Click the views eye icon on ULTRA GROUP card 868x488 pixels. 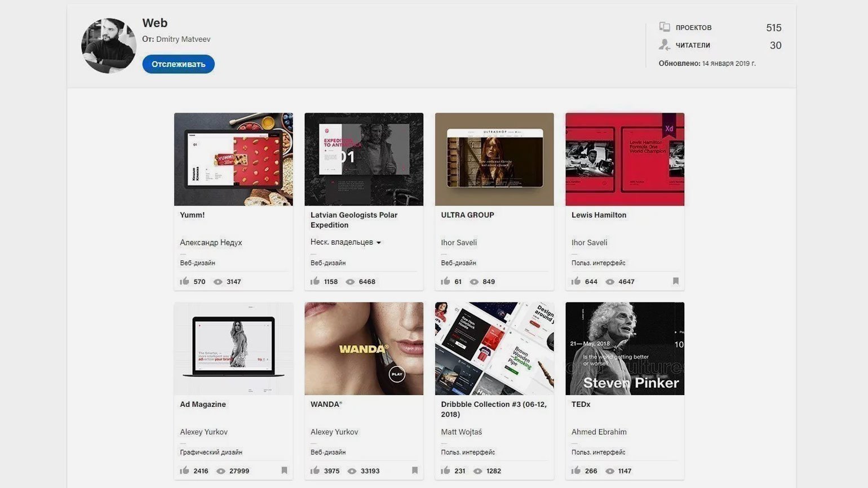(474, 282)
